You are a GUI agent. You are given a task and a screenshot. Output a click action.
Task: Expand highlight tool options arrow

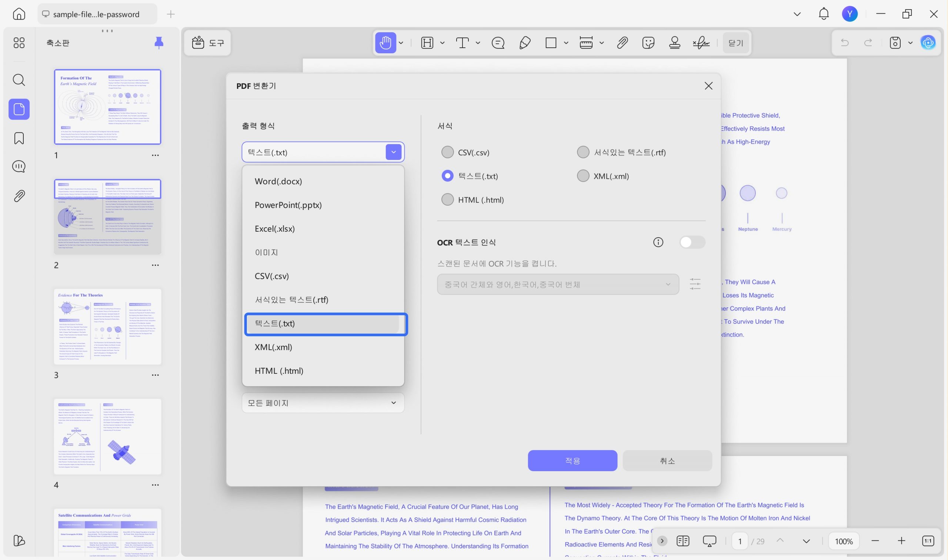pyautogui.click(x=442, y=43)
